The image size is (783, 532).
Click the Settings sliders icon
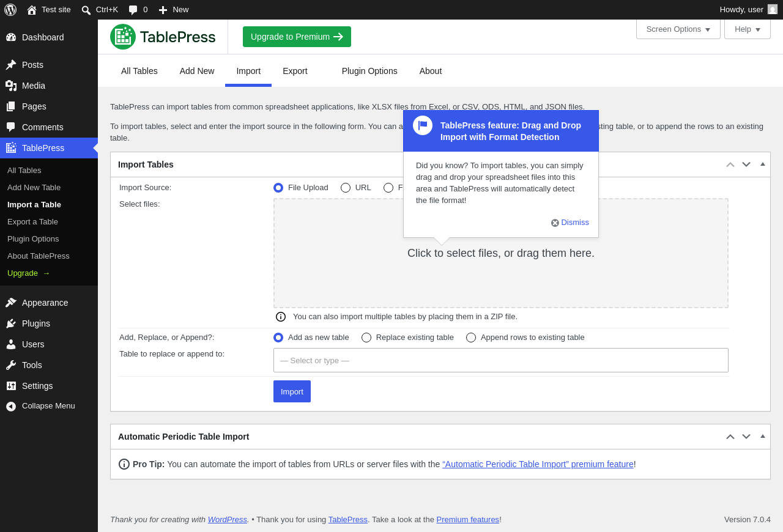(11, 386)
